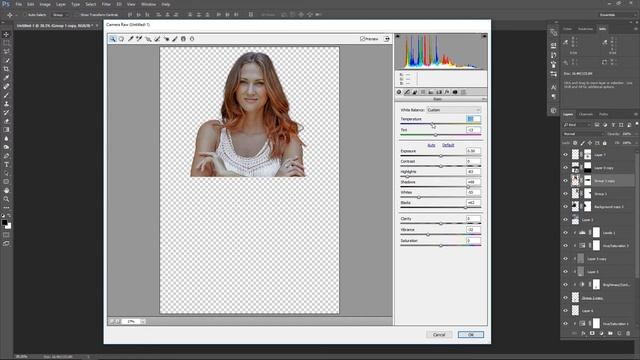Screen dimensions: 640x360
Task: Hide the Layer 6 eye icon
Action: click(x=565, y=311)
